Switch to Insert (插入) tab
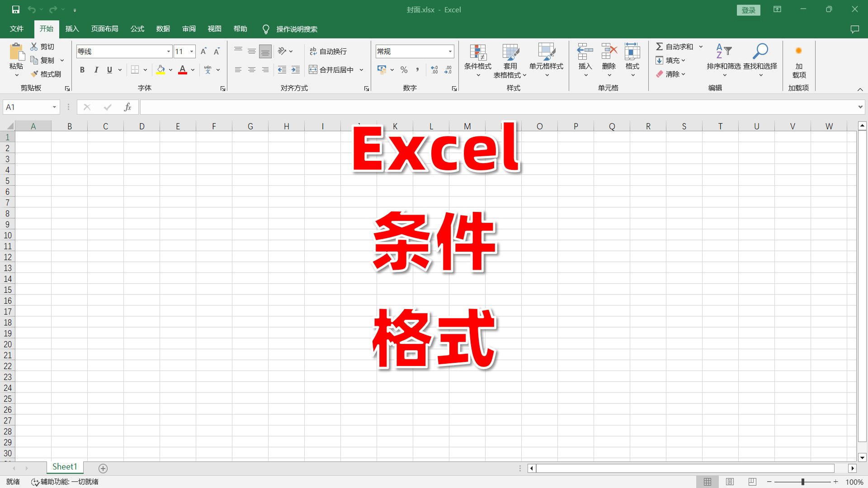The width and height of the screenshot is (868, 488). 72,29
